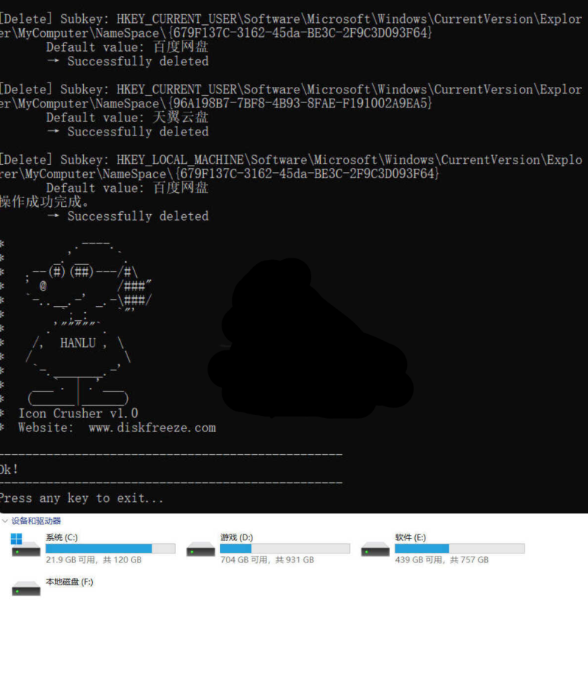588x700 pixels.
Task: Click the '704 GB 可用, 共 931 GB' text
Action: [x=267, y=560]
